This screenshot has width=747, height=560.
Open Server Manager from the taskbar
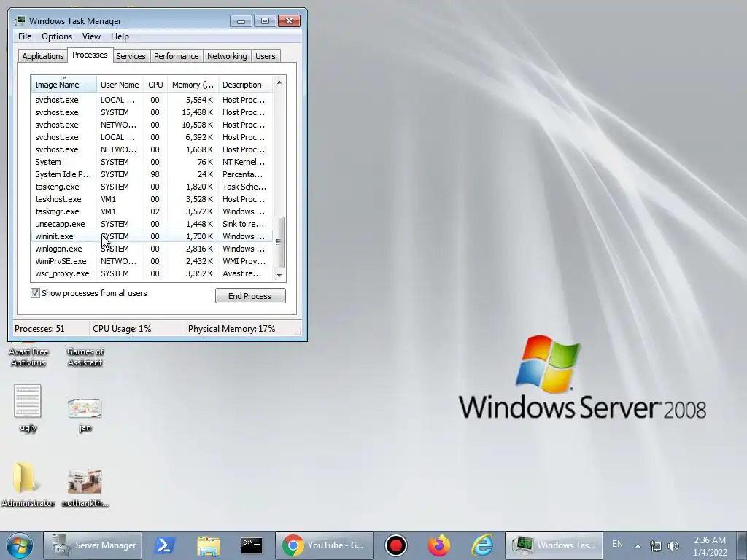93,545
